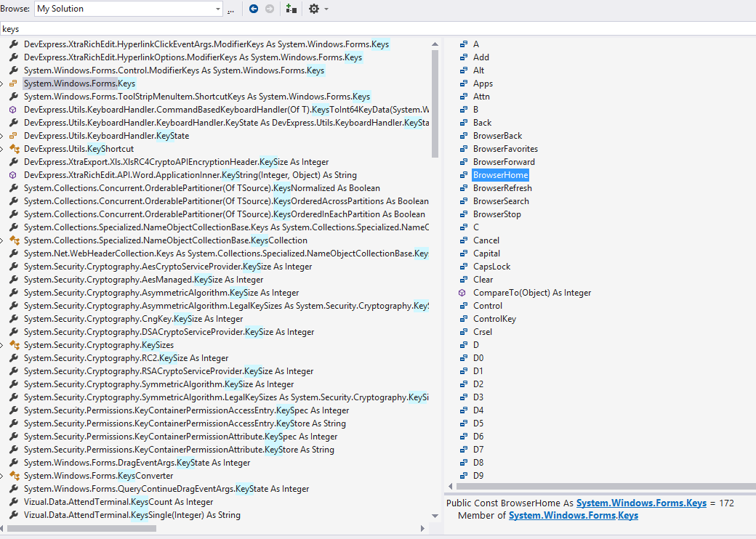Image resolution: width=756 pixels, height=539 pixels.
Task: Click the class icon beside DevExpress.Utils.KeyShortcut
Action: click(15, 149)
